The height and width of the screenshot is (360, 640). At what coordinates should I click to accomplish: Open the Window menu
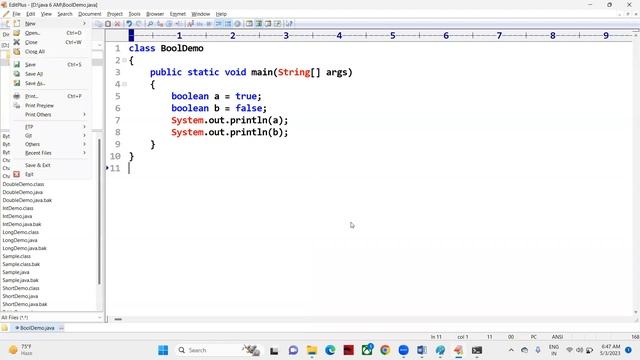(x=200, y=14)
